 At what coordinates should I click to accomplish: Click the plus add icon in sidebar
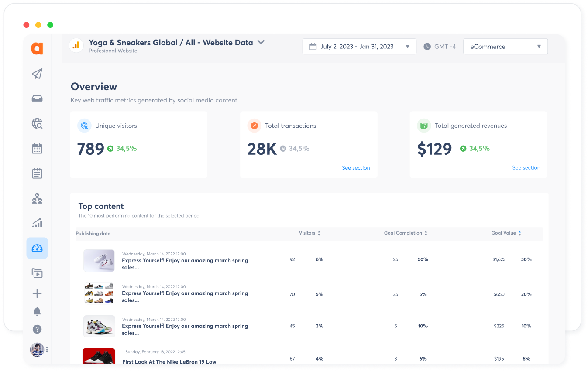click(37, 294)
